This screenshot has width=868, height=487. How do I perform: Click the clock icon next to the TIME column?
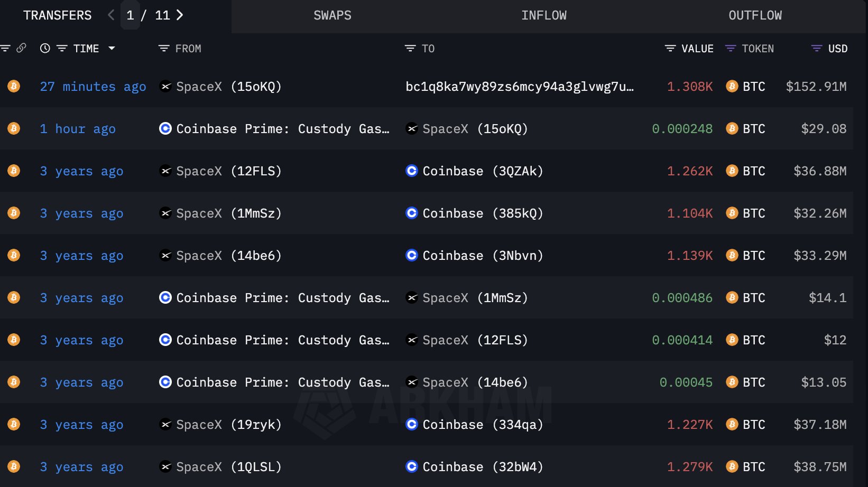pos(44,48)
